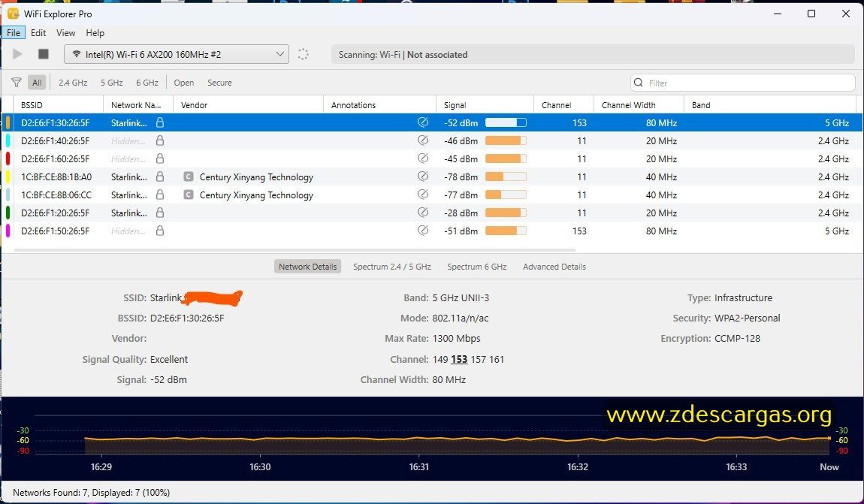Viewport: 864px width, 504px height.
Task: Open the Help menu
Action: click(95, 33)
